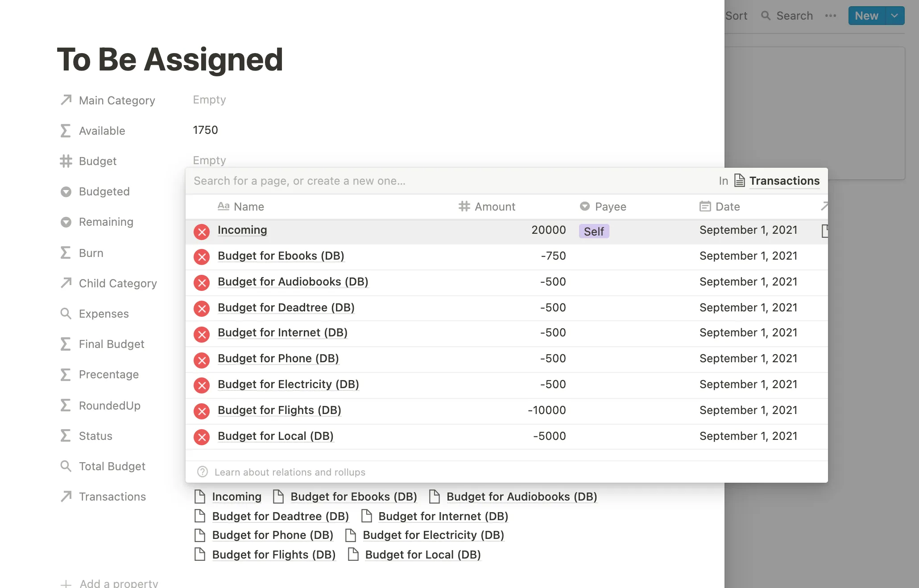Click the blue New button

pos(867,16)
